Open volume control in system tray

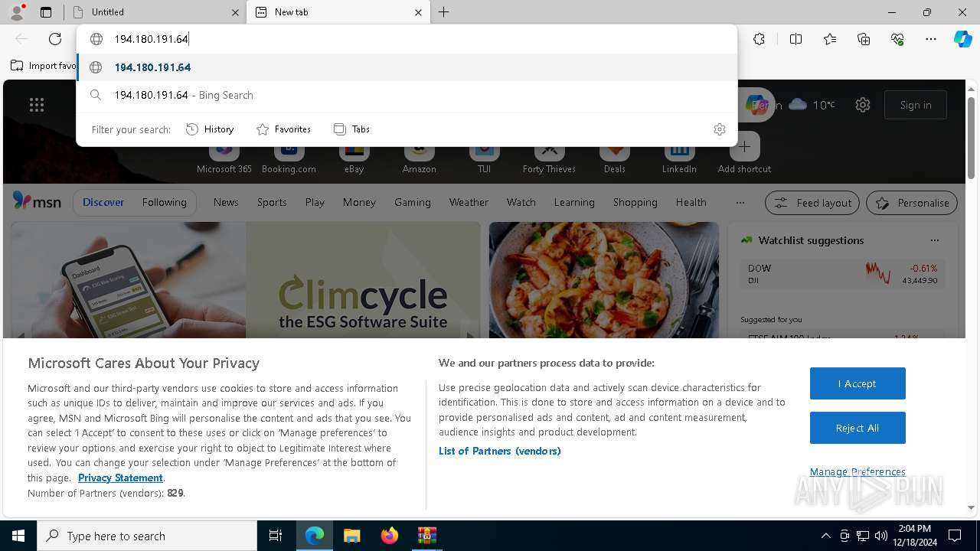click(x=881, y=536)
